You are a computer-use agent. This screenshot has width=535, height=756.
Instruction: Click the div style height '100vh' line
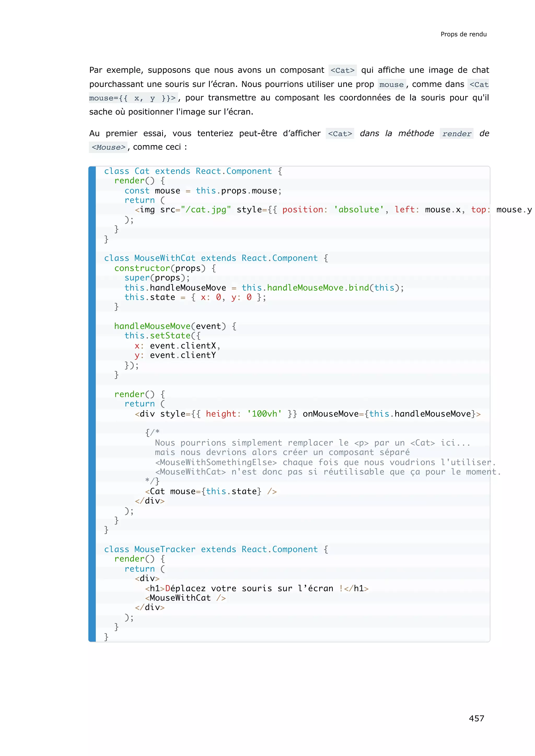307,414
